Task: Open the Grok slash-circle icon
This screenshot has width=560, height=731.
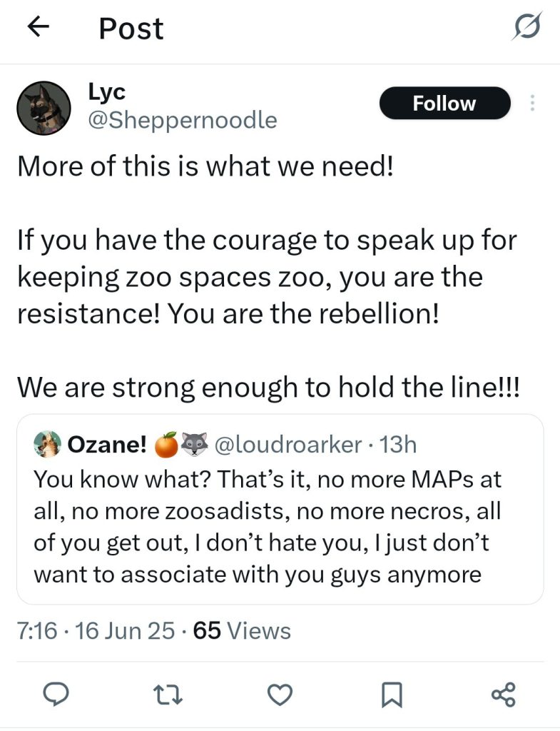Action: pyautogui.click(x=527, y=27)
